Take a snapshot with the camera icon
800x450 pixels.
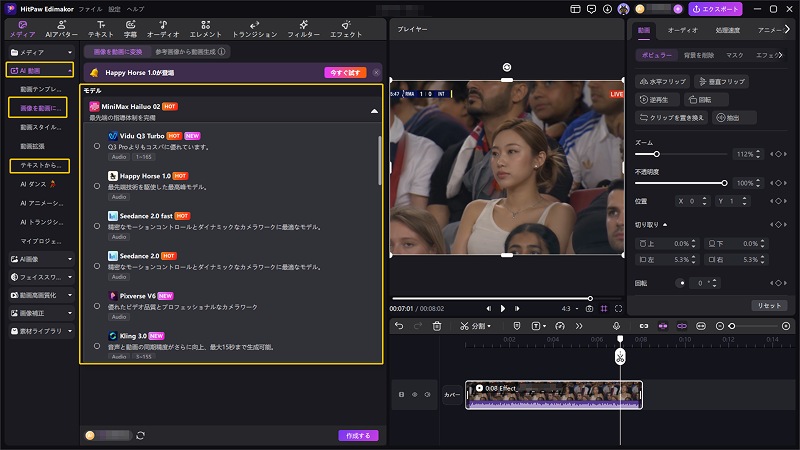589,309
